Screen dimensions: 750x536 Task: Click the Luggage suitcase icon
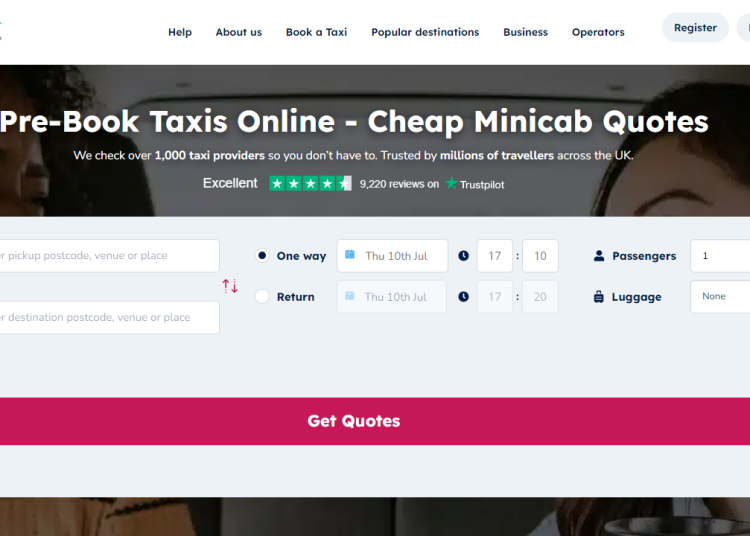599,297
